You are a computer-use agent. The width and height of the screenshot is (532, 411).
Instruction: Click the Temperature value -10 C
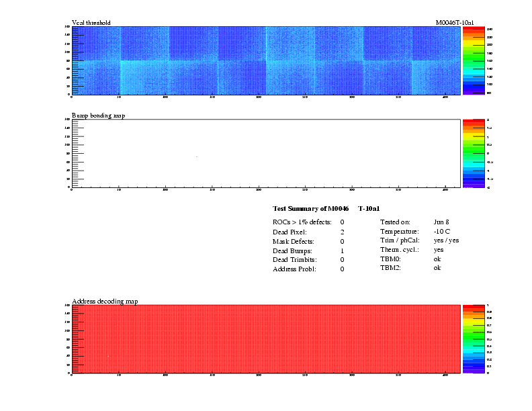443,231
